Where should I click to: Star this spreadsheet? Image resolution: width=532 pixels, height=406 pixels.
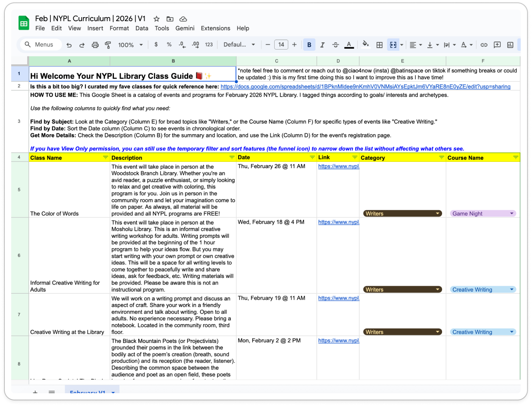click(x=157, y=19)
